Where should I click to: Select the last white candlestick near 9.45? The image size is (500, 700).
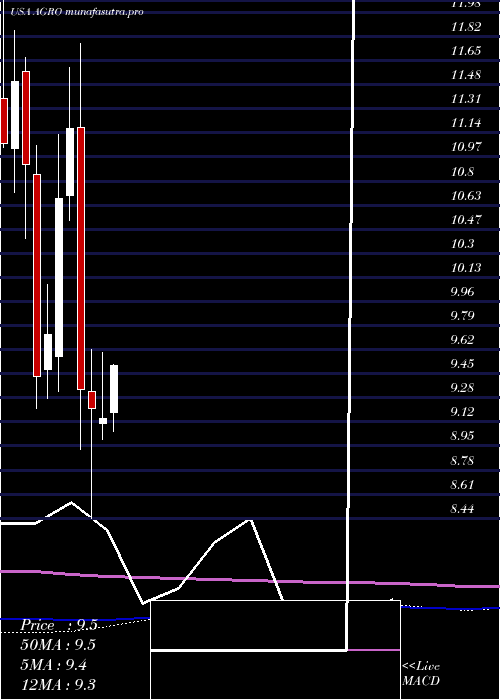point(114,389)
